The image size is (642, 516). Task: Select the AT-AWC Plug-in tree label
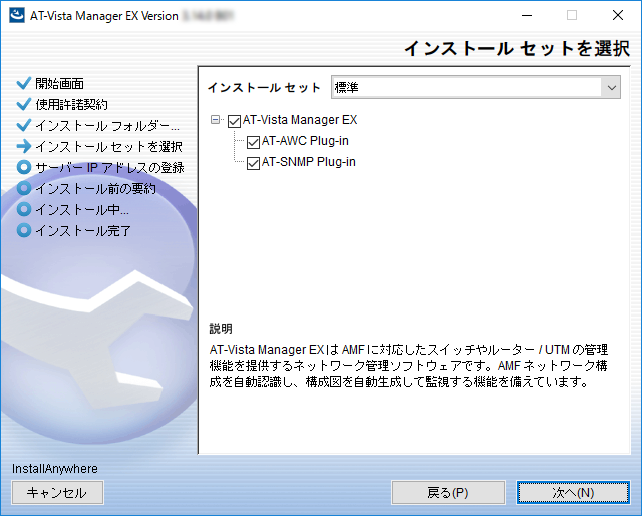click(x=305, y=141)
